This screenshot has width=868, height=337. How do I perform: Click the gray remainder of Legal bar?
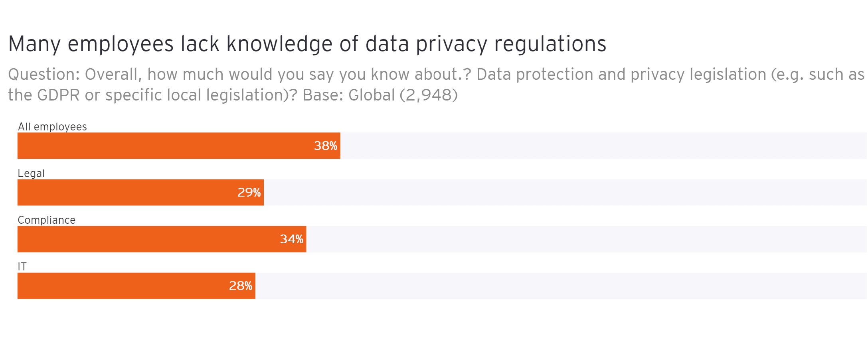tap(565, 192)
